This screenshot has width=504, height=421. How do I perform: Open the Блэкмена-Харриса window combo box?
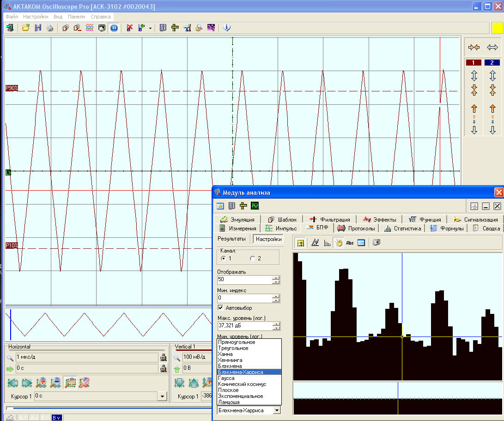(x=276, y=410)
